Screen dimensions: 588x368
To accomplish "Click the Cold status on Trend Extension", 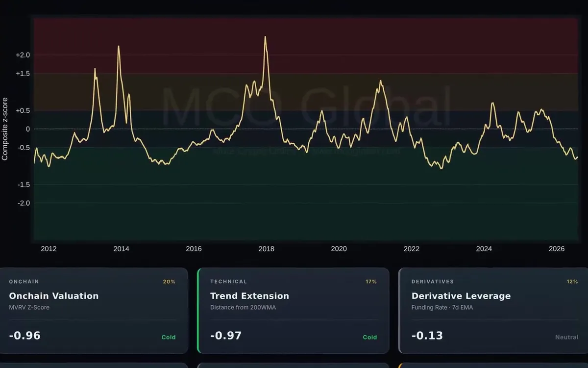I will (x=370, y=337).
